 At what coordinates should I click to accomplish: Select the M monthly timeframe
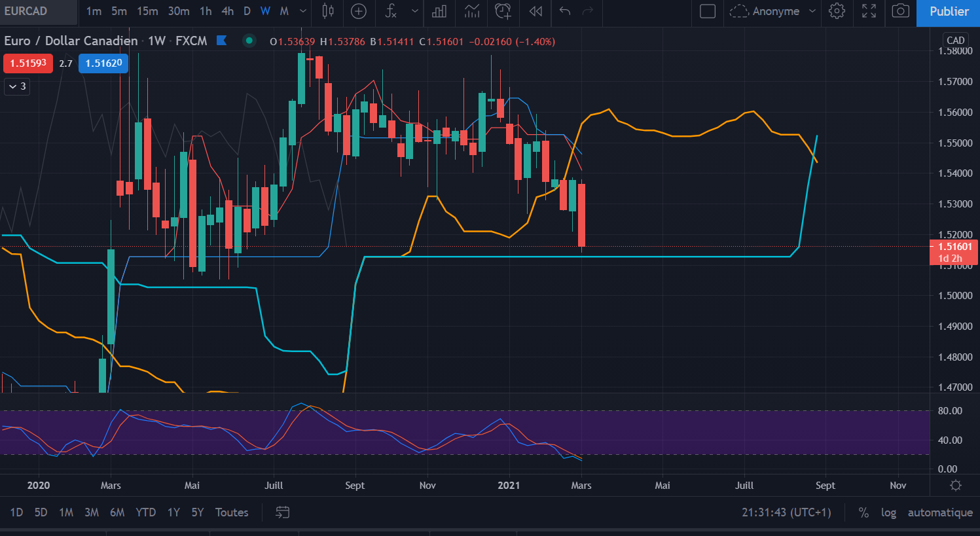click(x=284, y=11)
